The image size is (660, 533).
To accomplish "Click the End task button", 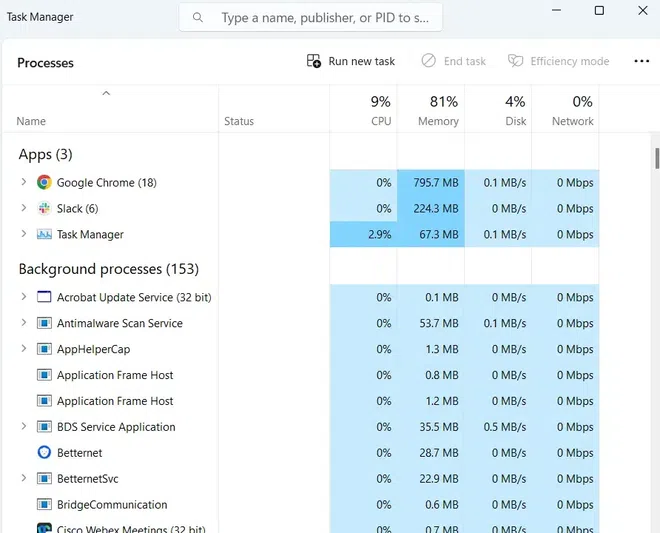I will (453, 61).
